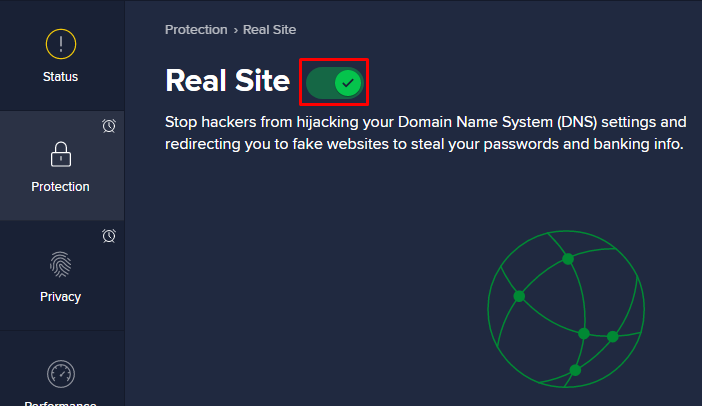Click the Real Site page heading

point(227,81)
